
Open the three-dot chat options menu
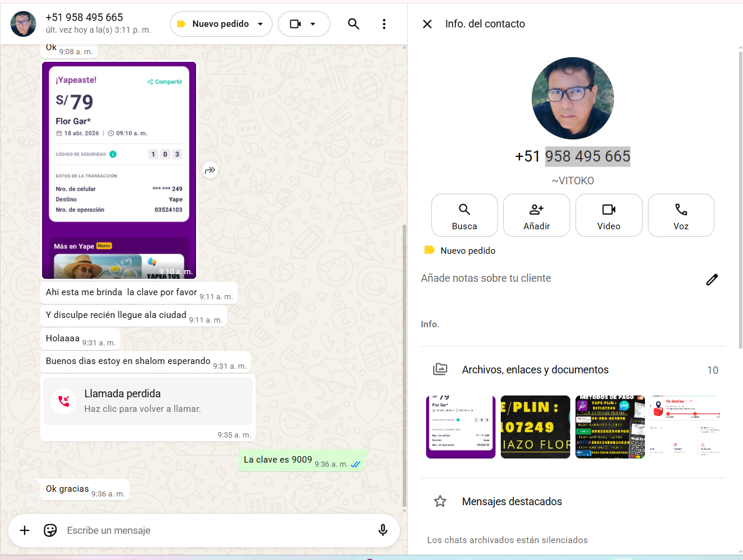(x=383, y=24)
